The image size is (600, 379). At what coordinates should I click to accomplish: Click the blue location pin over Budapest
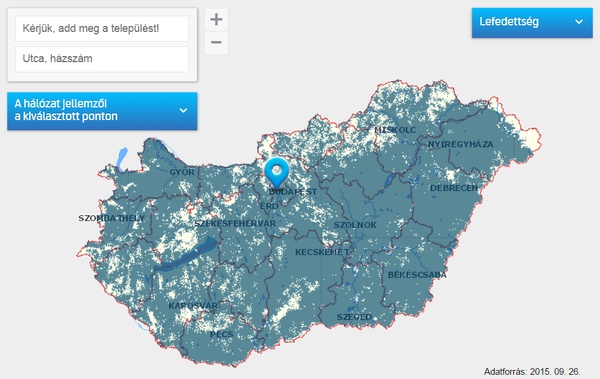click(277, 173)
